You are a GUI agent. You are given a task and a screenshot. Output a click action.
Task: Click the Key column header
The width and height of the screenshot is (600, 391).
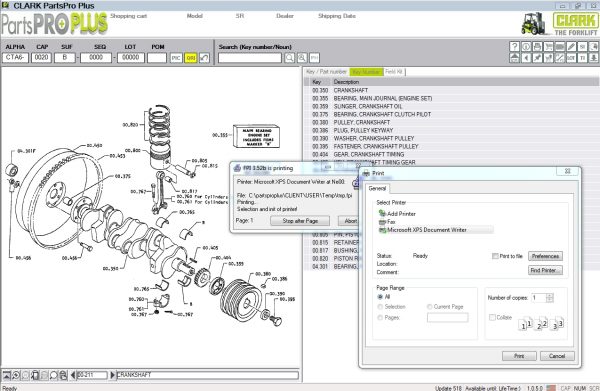pyautogui.click(x=317, y=82)
